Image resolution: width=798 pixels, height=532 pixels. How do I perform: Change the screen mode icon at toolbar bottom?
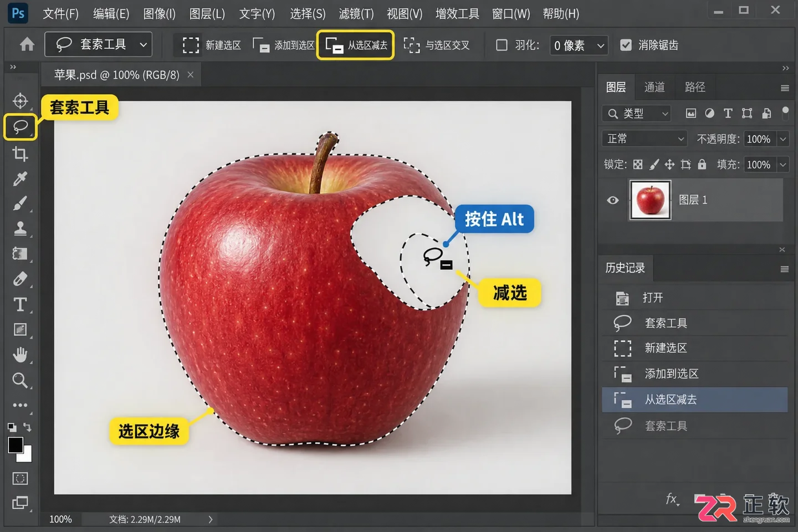click(x=21, y=503)
